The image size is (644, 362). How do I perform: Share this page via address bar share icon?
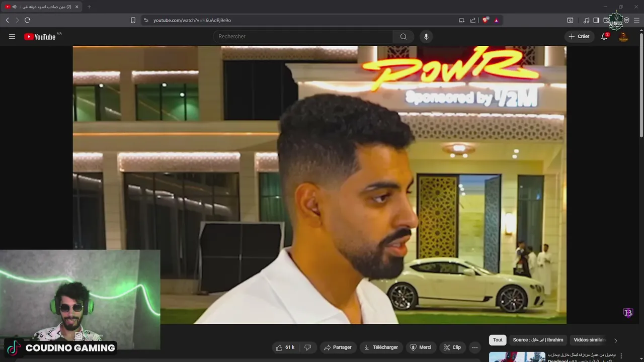[473, 20]
